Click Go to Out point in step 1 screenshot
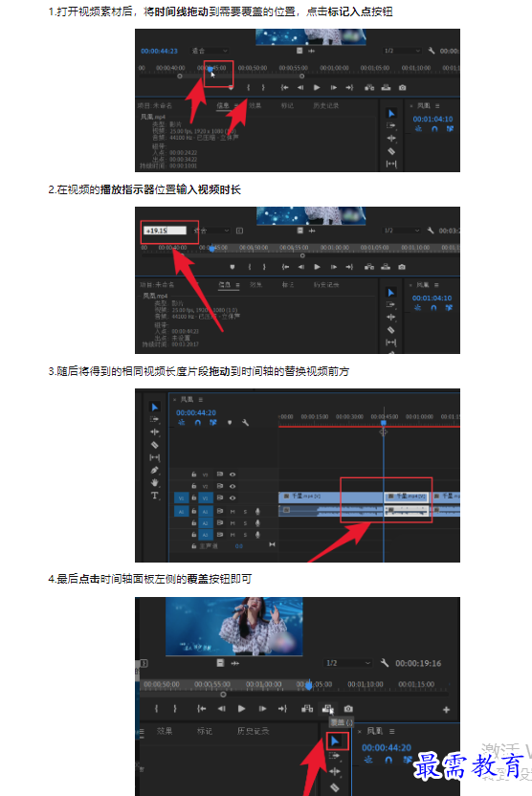This screenshot has width=532, height=796. (x=350, y=87)
